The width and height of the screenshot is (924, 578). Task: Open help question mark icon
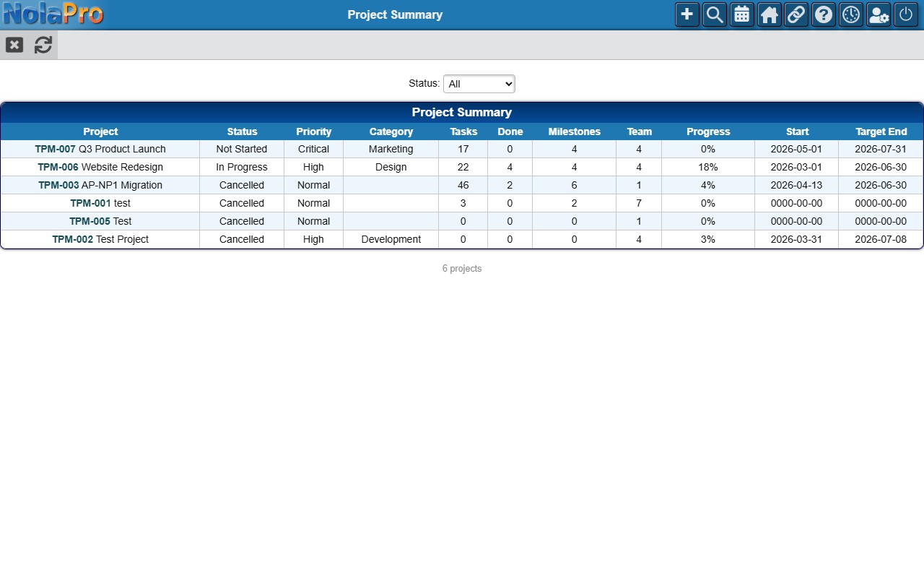(824, 14)
